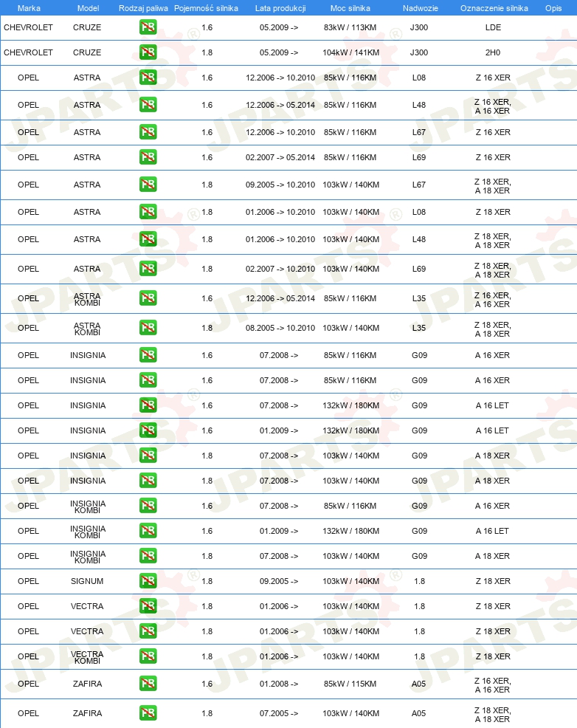Click fuel icon in Insignia Kombi 01.2009 row
Image resolution: width=577 pixels, height=728 pixels.
pos(148,531)
